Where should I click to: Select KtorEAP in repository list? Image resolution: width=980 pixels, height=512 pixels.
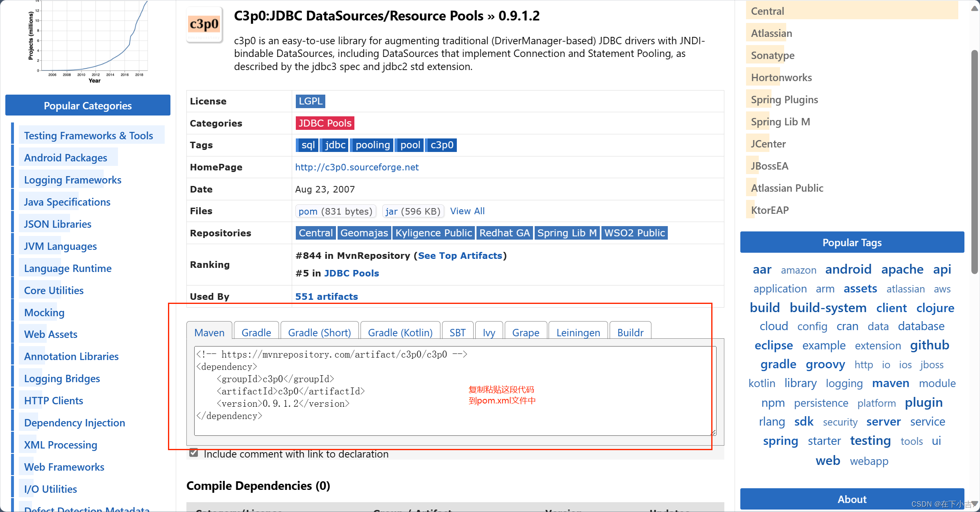click(x=769, y=210)
